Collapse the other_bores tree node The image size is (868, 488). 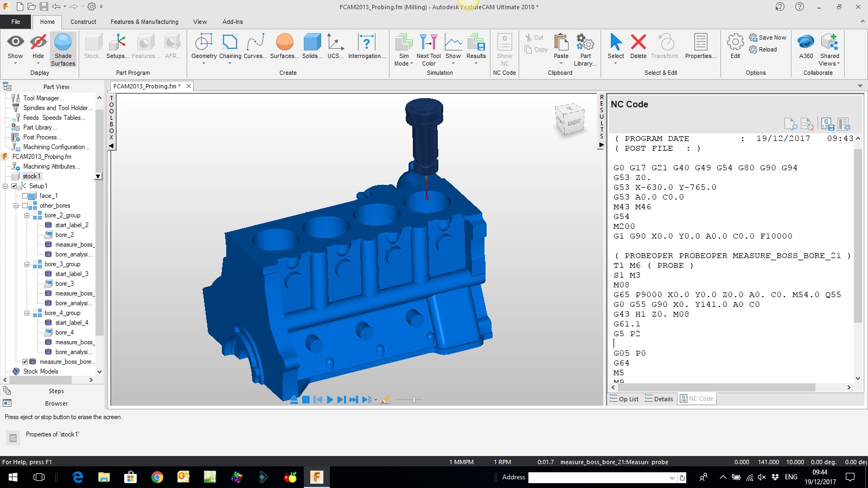16,206
